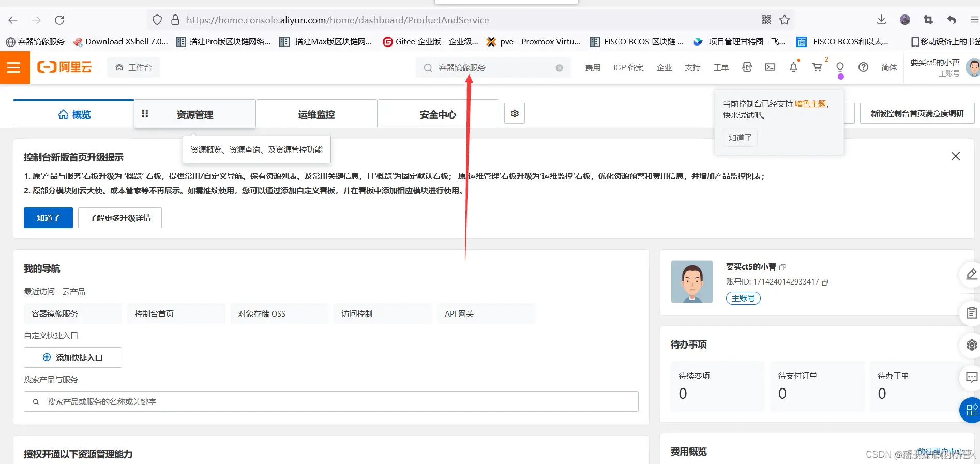Open the notifications bell
This screenshot has height=464, width=980.
(793, 67)
